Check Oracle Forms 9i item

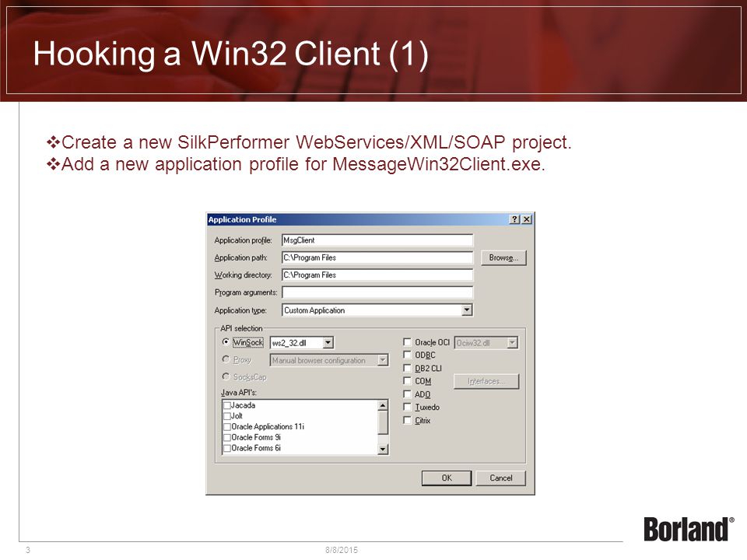tap(227, 437)
